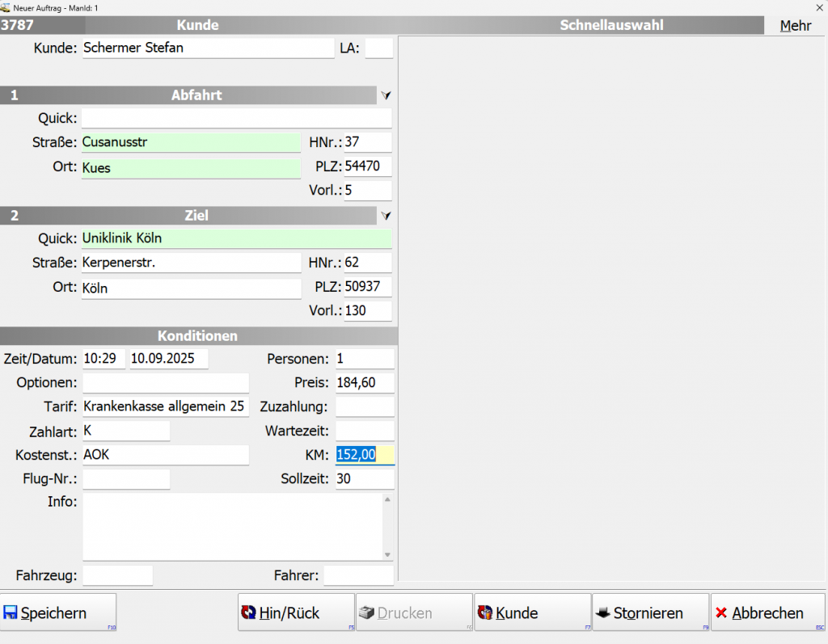Click the Abfahrt Straße field Cusanusstr
This screenshot has height=644, width=828.
(191, 143)
